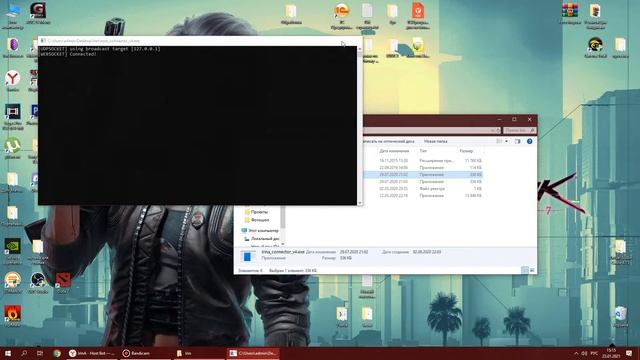Switch to Yandex browser taskbar window
This screenshot has width=640, height=360.
[92, 353]
